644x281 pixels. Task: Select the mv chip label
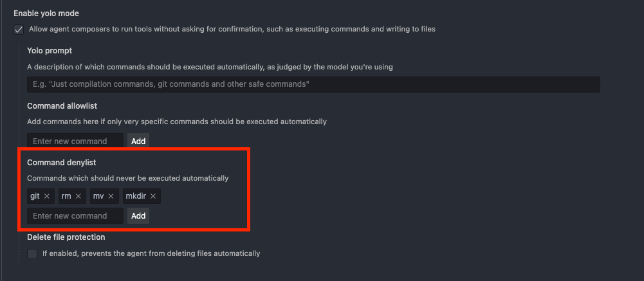coord(98,196)
